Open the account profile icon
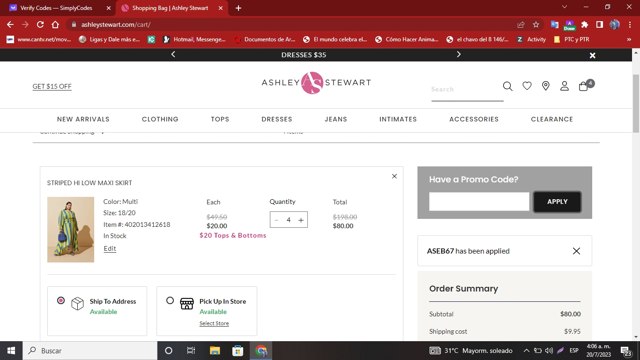This screenshot has height=360, width=640. tap(564, 86)
